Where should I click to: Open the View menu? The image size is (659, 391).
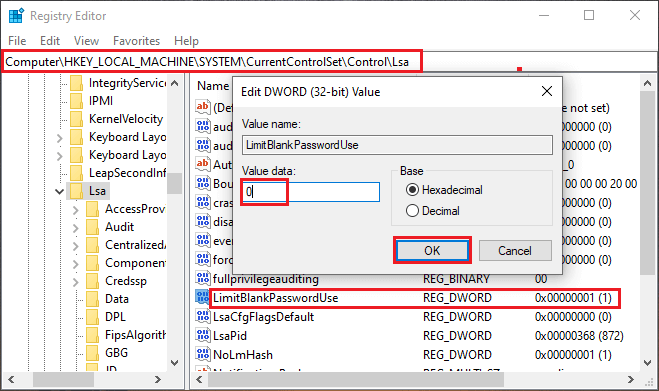pyautogui.click(x=86, y=41)
